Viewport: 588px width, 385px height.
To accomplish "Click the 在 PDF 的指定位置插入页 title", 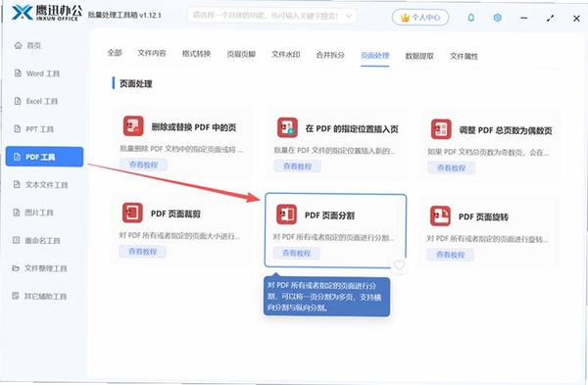I will coord(352,128).
